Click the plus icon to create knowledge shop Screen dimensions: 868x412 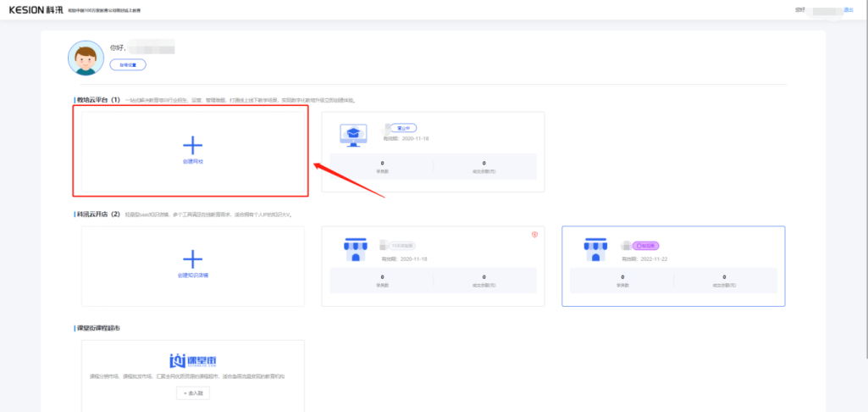point(193,259)
